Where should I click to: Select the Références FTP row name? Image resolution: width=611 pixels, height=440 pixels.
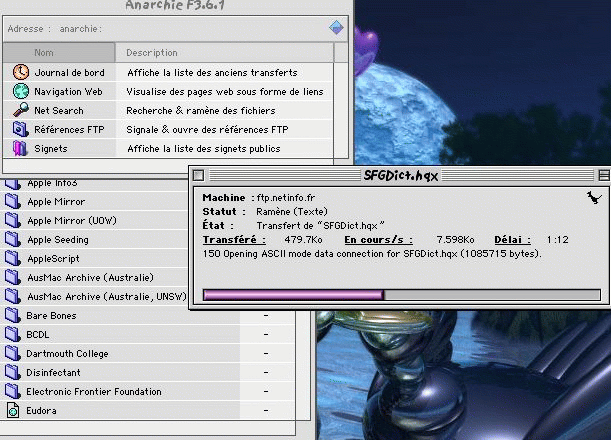pos(69,130)
